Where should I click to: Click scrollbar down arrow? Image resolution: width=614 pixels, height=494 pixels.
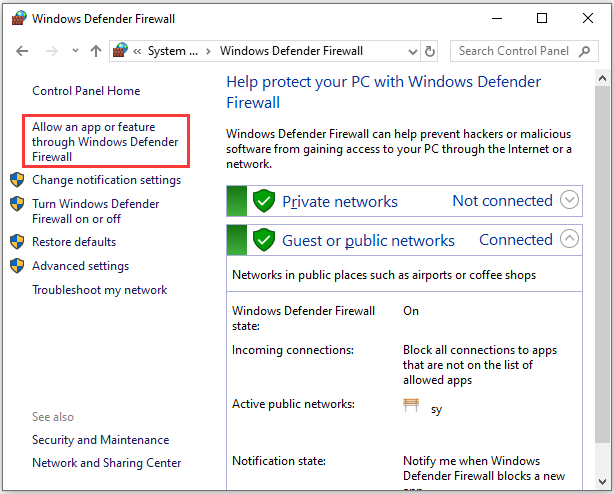(x=602, y=481)
